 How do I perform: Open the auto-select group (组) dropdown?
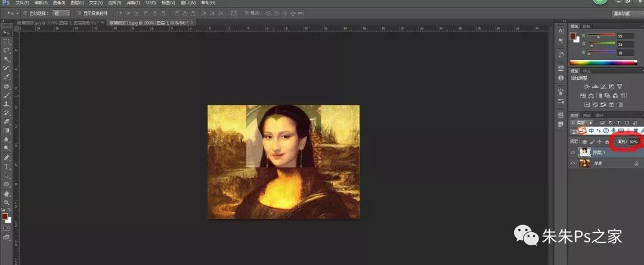pos(61,13)
